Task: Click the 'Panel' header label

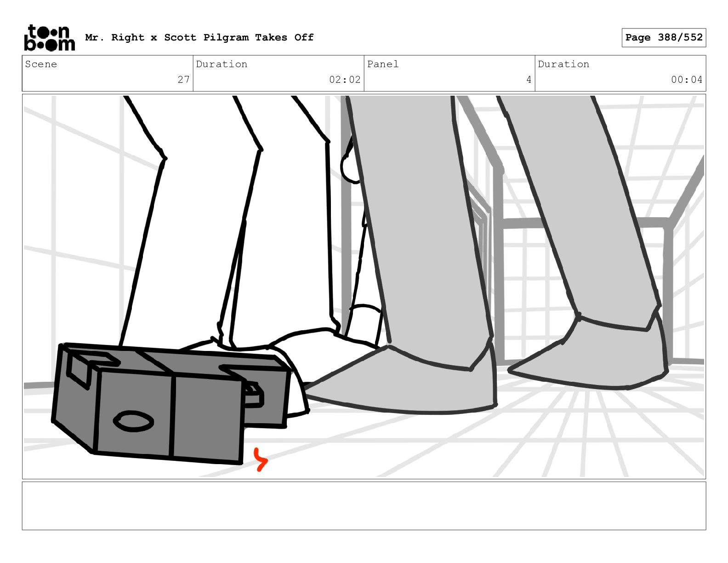Action: coord(383,64)
